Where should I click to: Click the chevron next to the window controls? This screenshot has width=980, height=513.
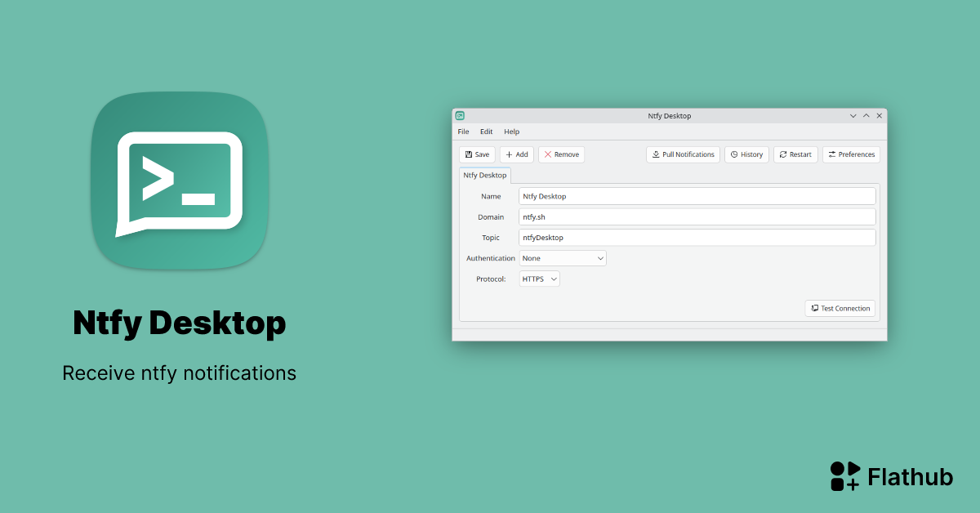tap(853, 115)
